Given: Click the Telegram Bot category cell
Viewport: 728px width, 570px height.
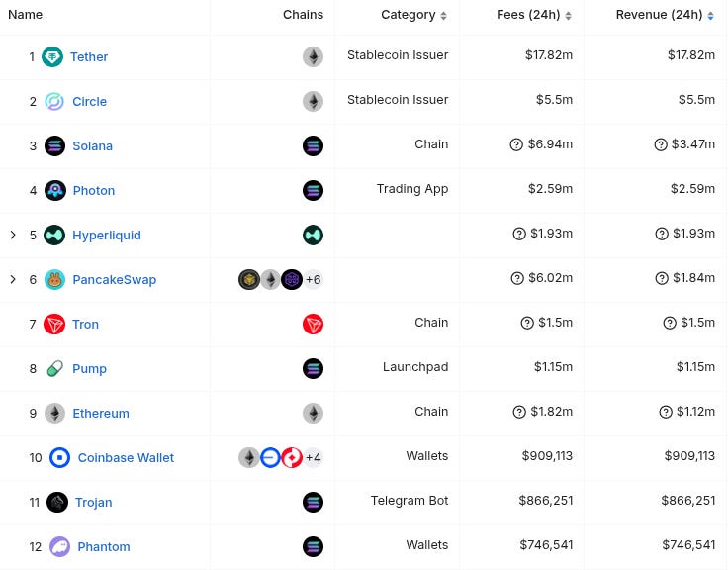Looking at the screenshot, I should pyautogui.click(x=409, y=501).
